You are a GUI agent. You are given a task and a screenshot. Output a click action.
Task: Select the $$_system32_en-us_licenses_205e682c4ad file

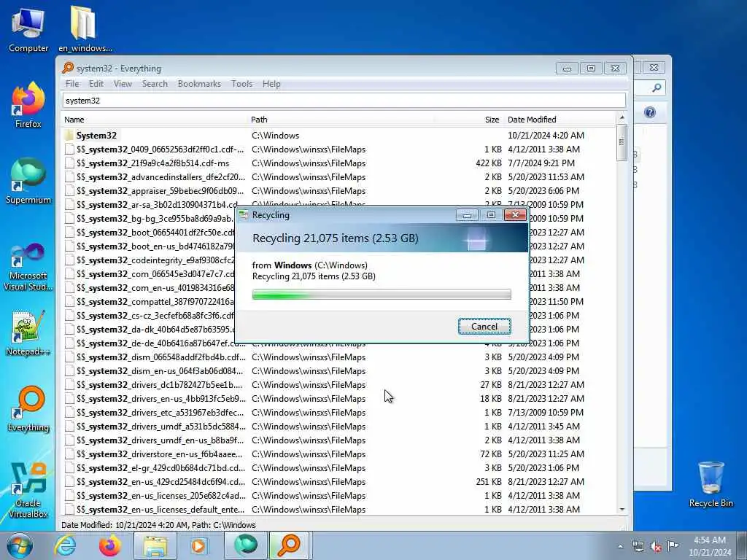click(x=338, y=495)
